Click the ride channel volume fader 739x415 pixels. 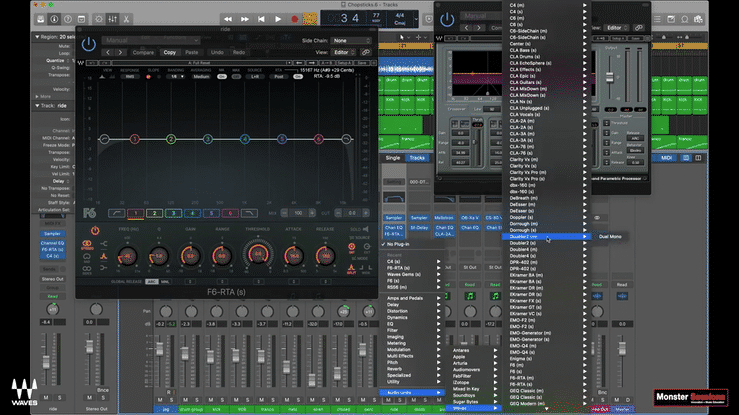46,362
